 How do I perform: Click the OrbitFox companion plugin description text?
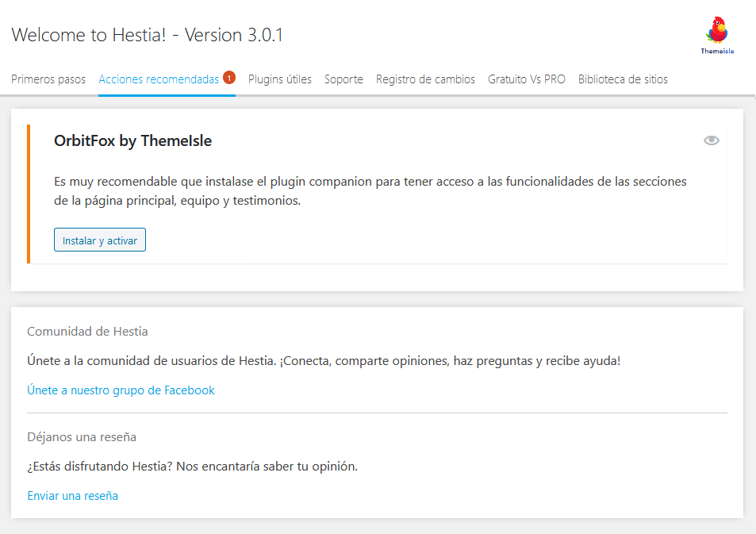370,191
